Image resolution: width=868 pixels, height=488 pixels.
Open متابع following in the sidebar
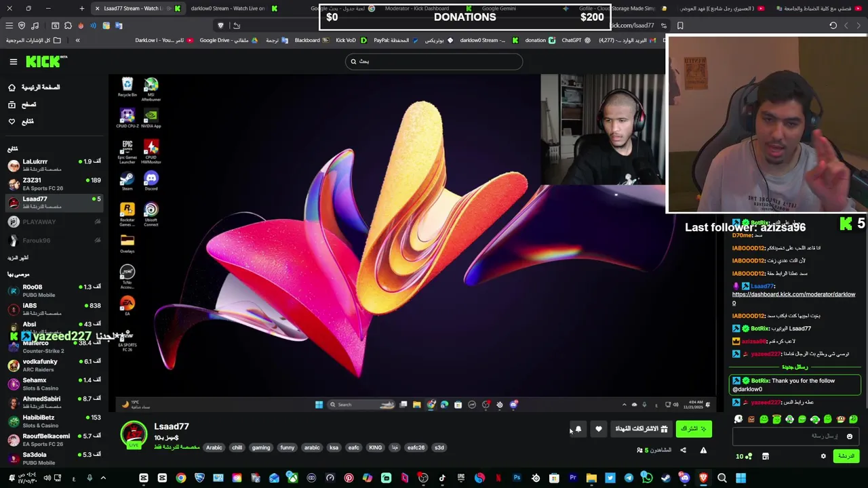tap(21, 121)
